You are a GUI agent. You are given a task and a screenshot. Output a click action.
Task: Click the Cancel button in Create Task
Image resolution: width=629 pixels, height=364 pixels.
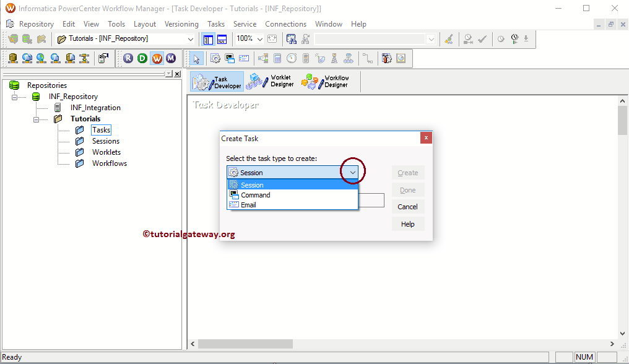pyautogui.click(x=408, y=206)
